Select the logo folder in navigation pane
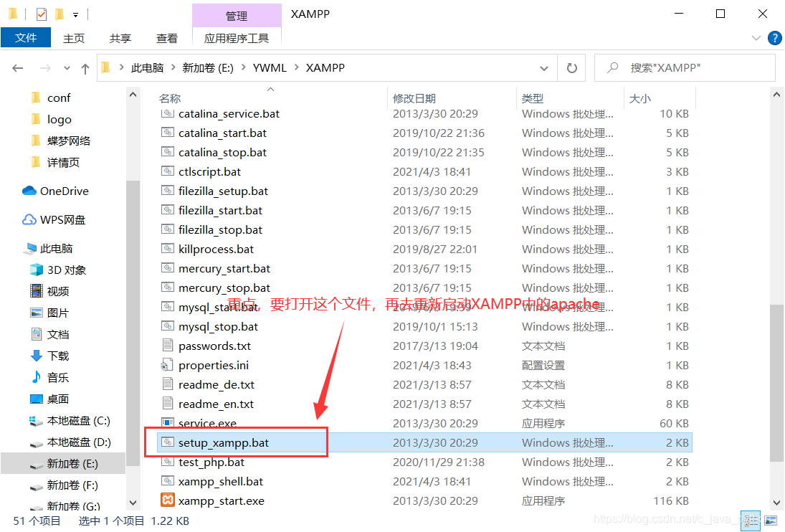 point(59,119)
